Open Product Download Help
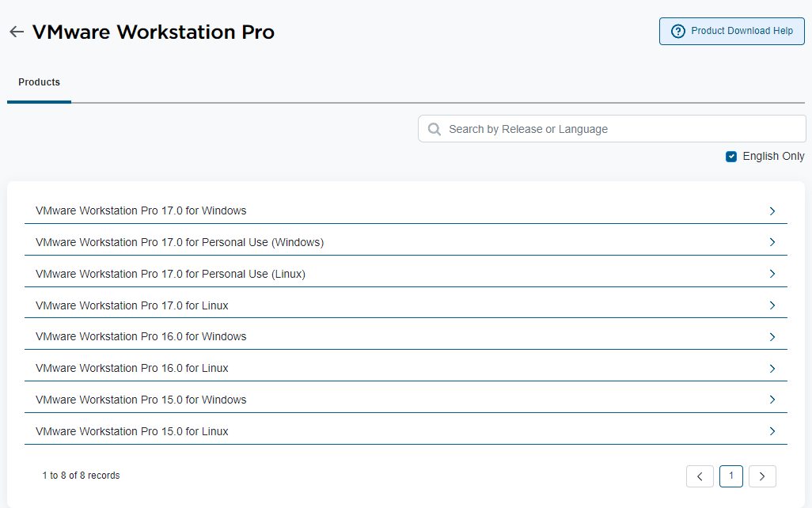 pos(732,31)
